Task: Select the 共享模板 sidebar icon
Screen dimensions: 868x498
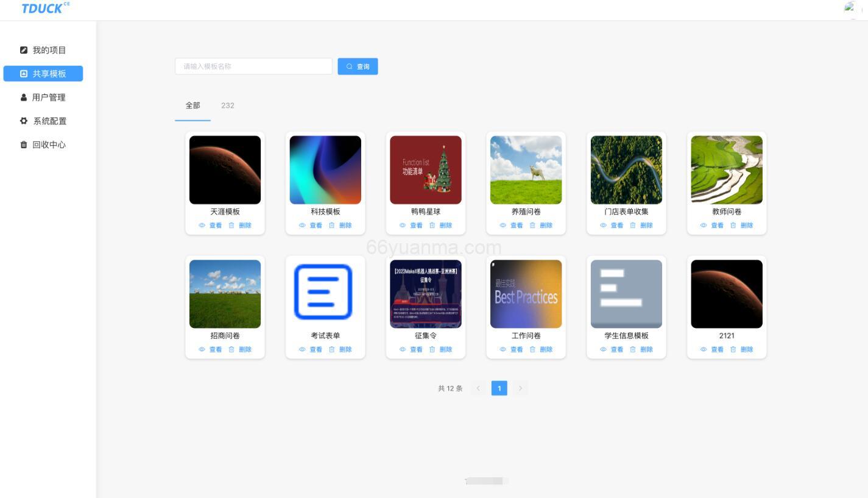Action: (24, 73)
